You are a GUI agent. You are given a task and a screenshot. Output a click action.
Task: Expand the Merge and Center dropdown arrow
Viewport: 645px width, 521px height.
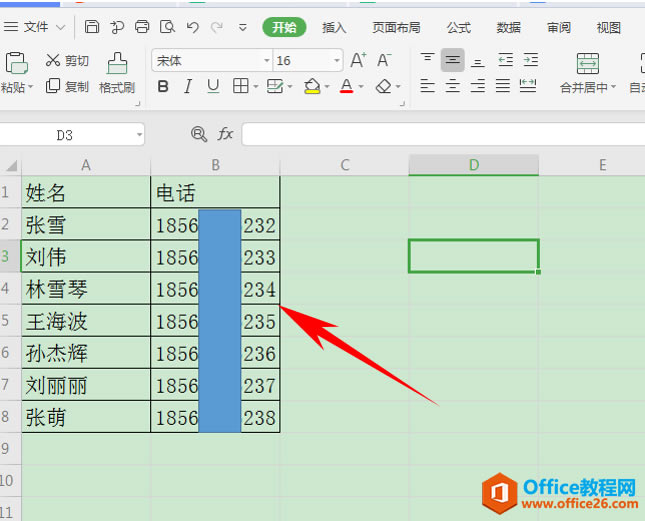[613, 87]
